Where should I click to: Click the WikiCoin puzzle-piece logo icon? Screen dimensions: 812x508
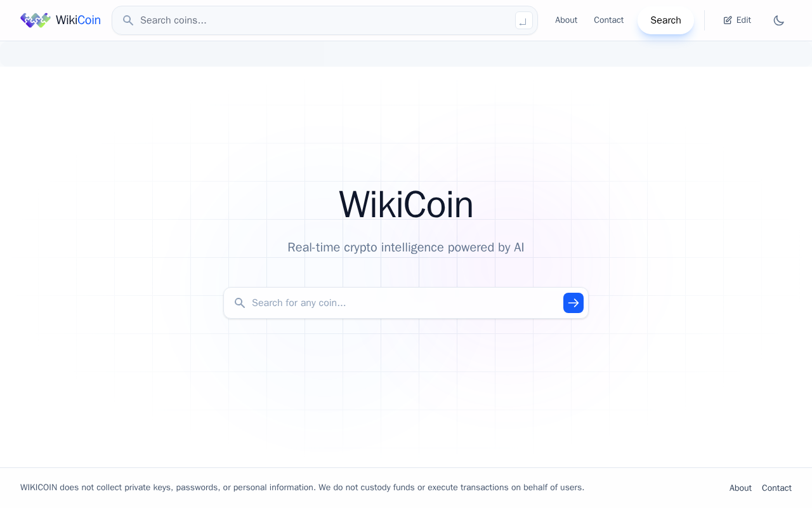click(36, 20)
